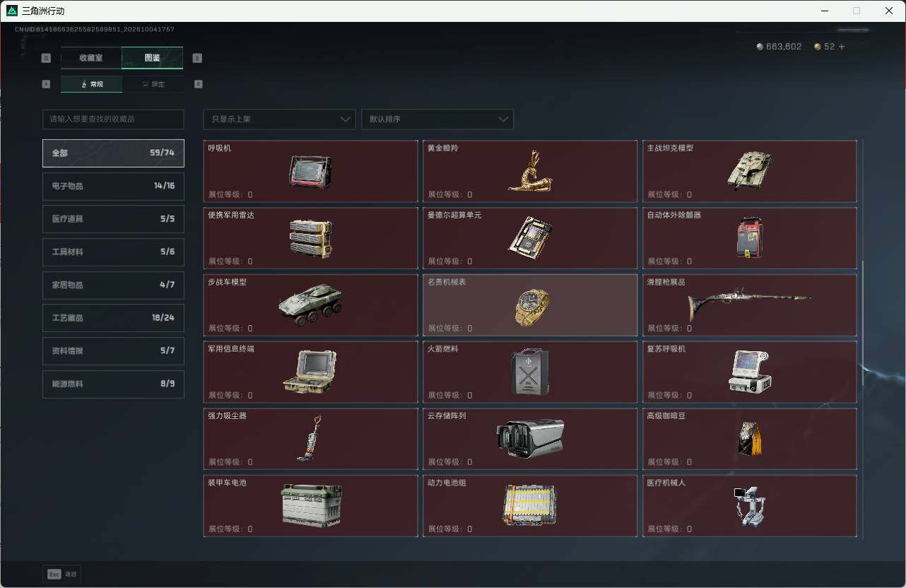Select the 主战坦克模型 tank model

(749, 171)
